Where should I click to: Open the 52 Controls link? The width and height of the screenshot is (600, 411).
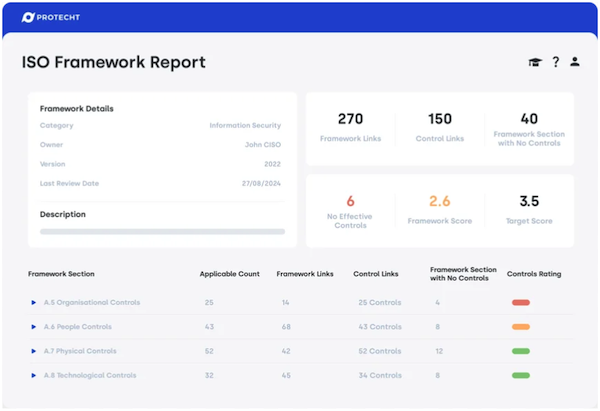(x=378, y=351)
